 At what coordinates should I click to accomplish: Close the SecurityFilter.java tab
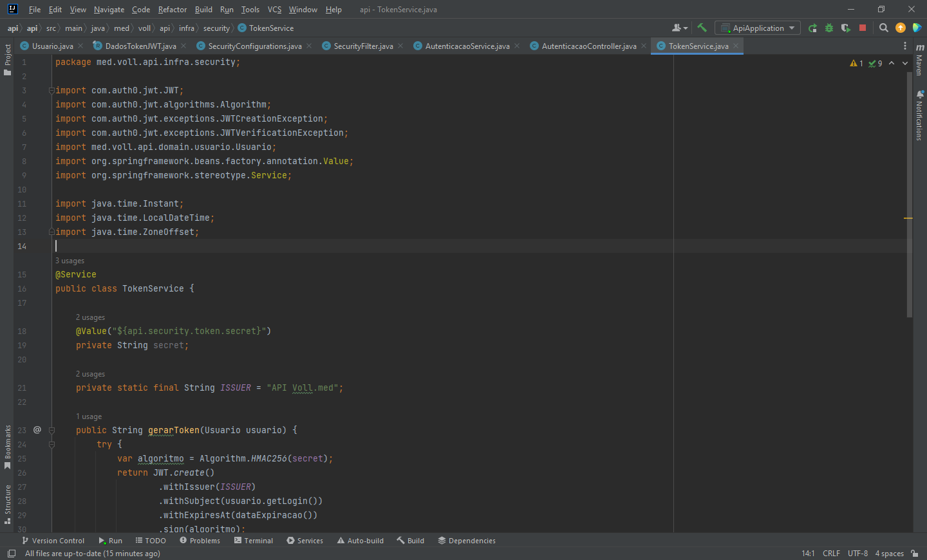click(x=400, y=46)
